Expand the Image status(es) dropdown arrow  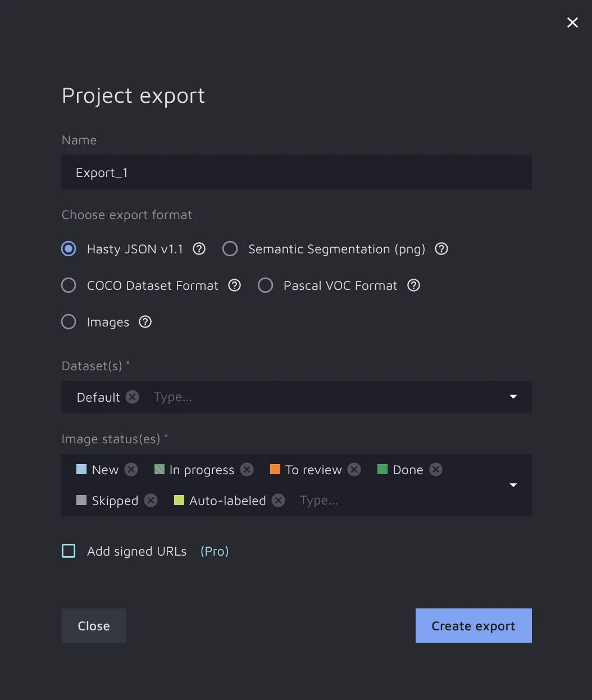pos(513,485)
